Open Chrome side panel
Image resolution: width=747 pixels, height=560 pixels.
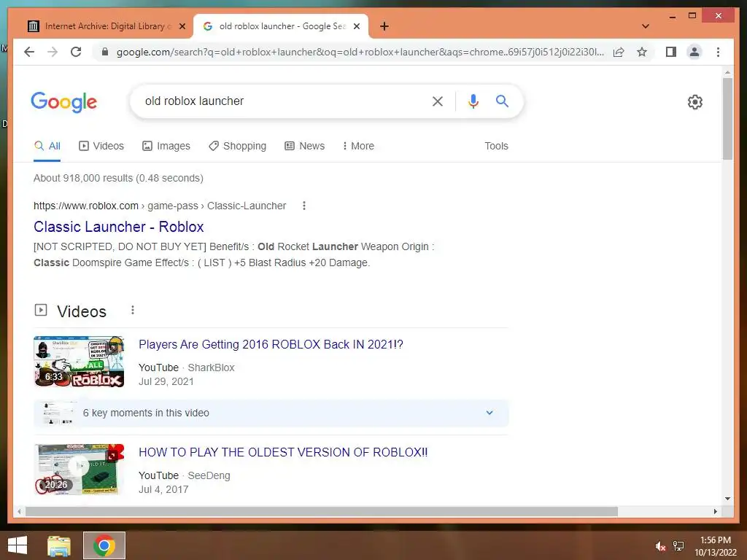tap(671, 52)
